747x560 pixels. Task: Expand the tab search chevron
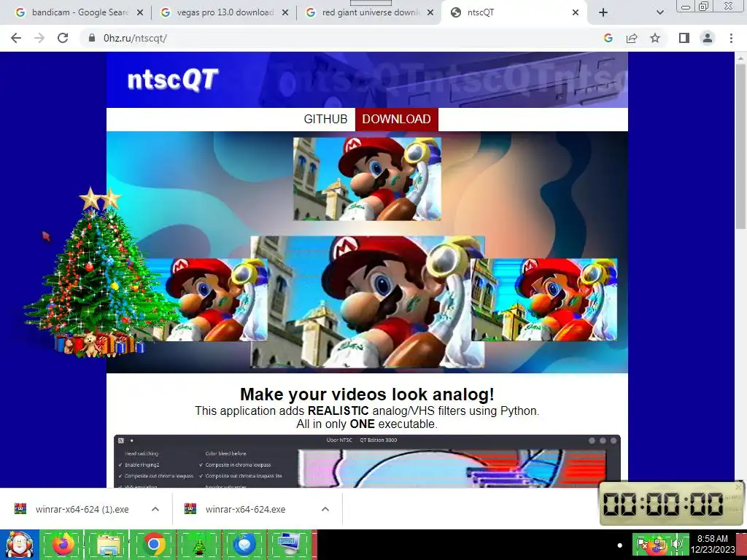(x=659, y=12)
